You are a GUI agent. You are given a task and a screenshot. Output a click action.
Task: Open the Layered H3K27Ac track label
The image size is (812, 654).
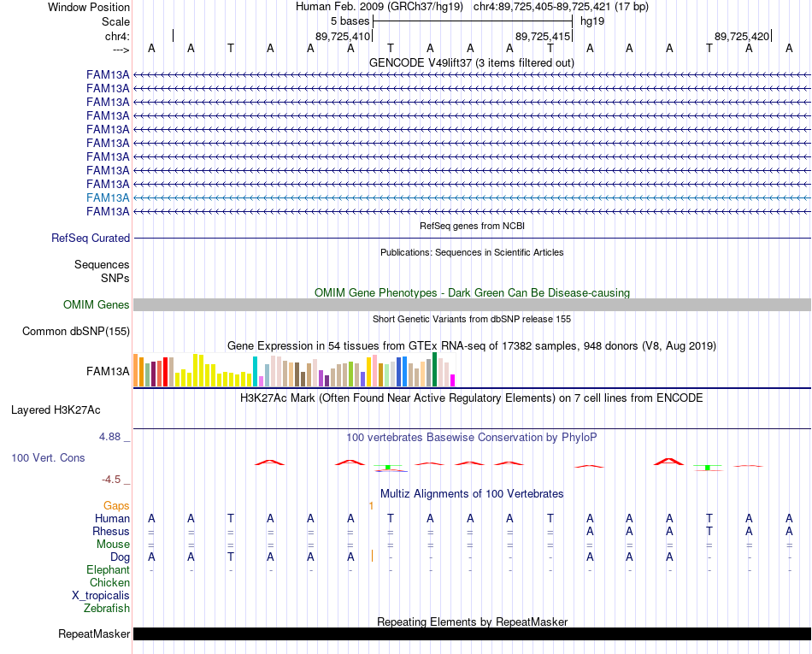[x=56, y=410]
